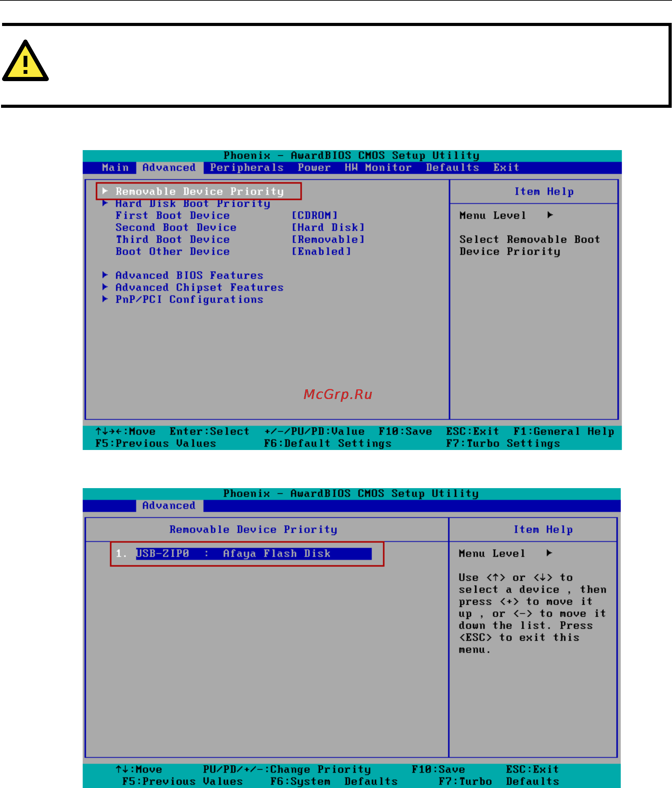The image size is (672, 788).
Task: Select the Exit tab
Action: pos(506,167)
